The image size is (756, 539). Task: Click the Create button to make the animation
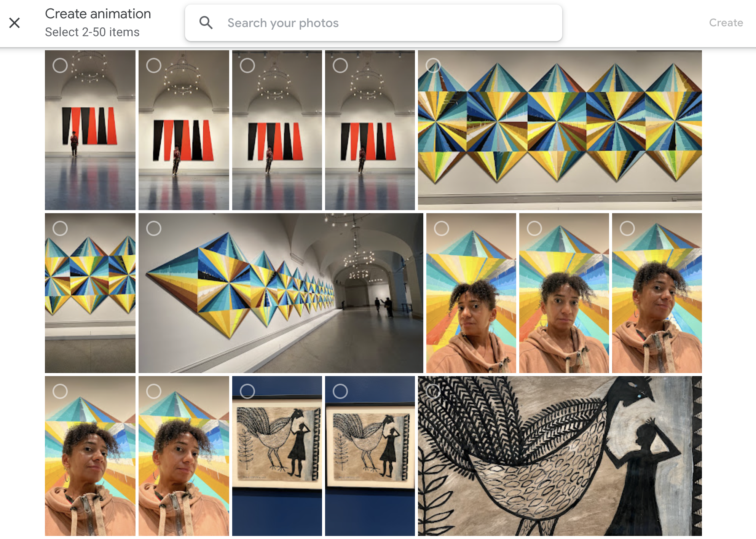coord(726,22)
